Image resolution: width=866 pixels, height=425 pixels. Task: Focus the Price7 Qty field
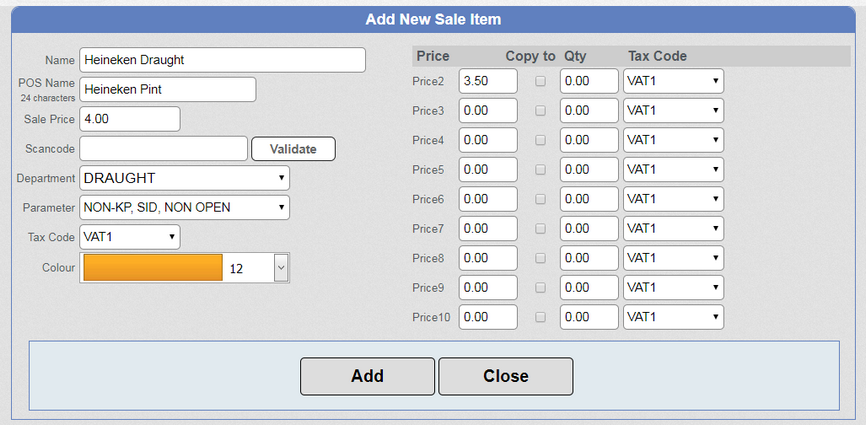pyautogui.click(x=589, y=229)
